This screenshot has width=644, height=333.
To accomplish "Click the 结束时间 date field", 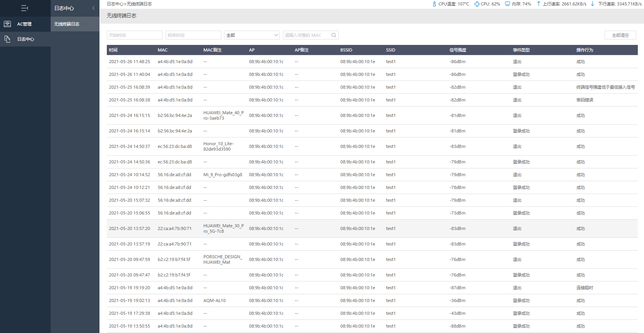I will (194, 35).
